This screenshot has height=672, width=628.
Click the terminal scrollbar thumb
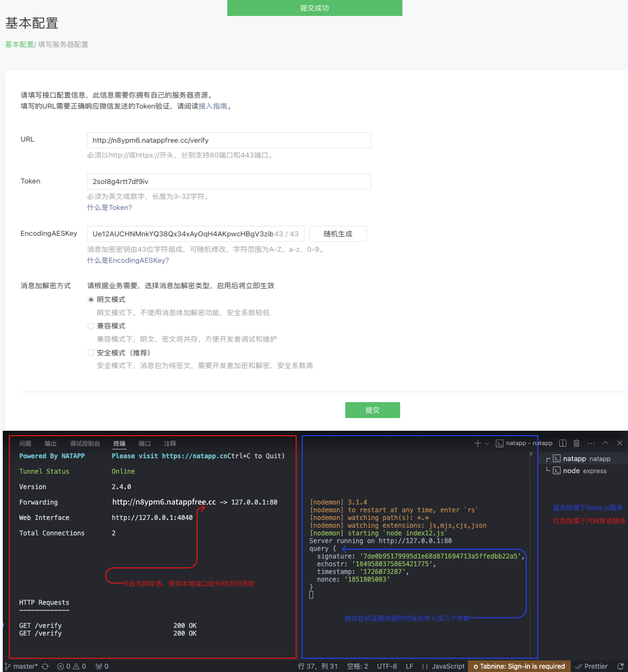pos(531,454)
